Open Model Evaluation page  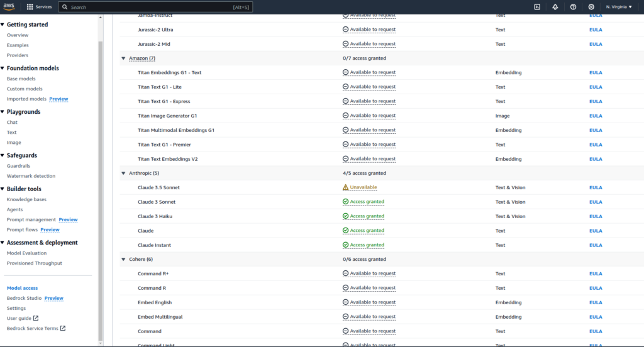point(26,253)
